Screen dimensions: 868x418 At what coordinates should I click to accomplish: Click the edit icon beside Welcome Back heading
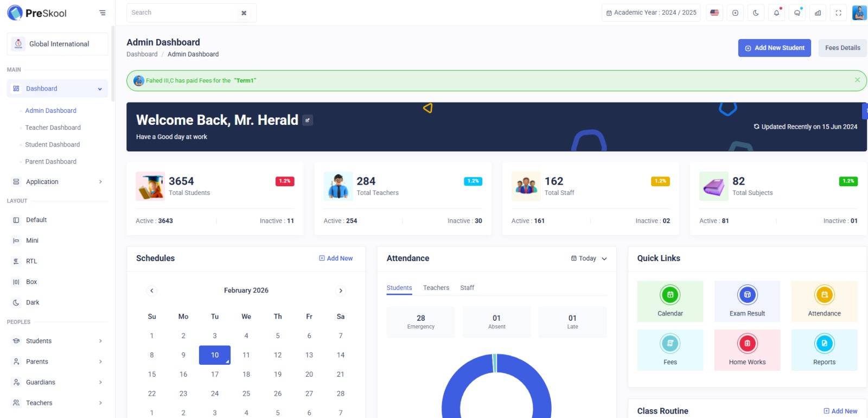pyautogui.click(x=308, y=121)
